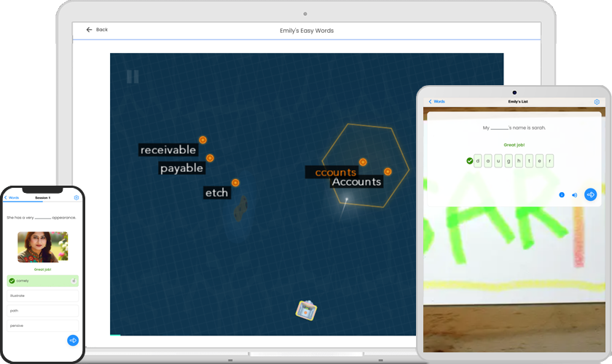Tap the letter 'r' tile on tablet
Image resolution: width=612 pixels, height=364 pixels.
tap(549, 161)
